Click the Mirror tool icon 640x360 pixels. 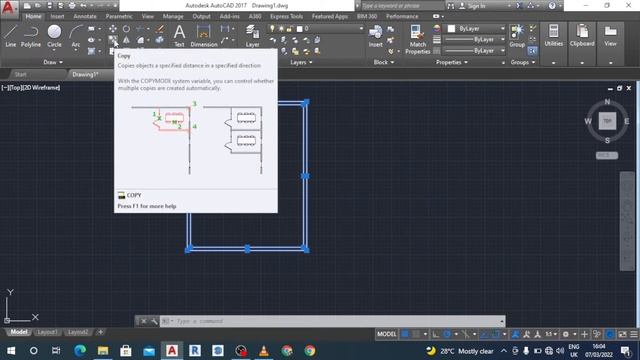point(127,40)
